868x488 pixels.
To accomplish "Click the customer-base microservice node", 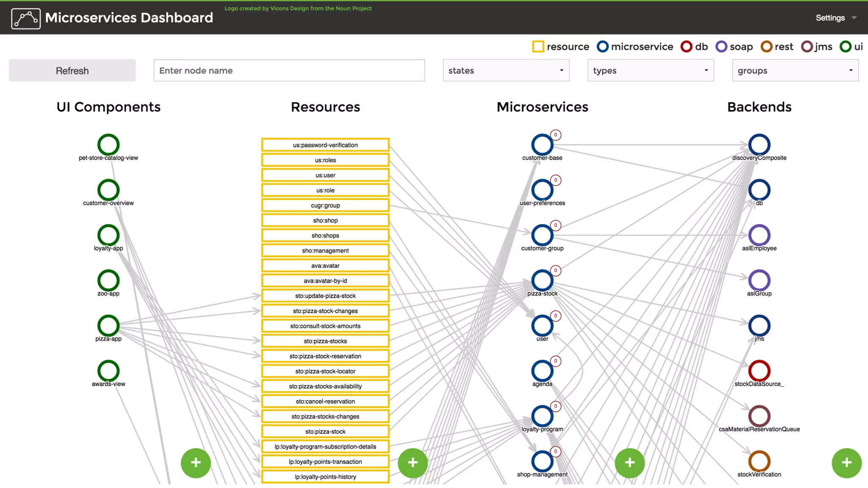I will (542, 145).
